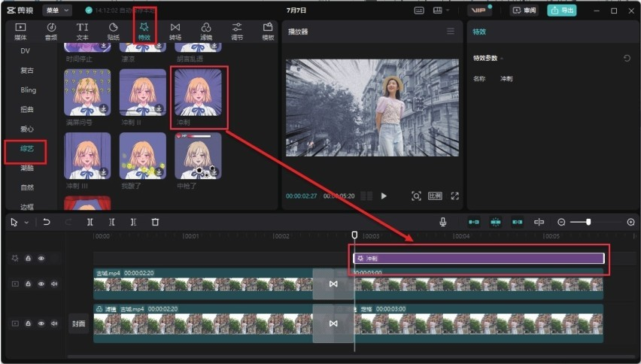
Task: Open keyboard shortcuts icon in title bar
Action: (x=419, y=11)
